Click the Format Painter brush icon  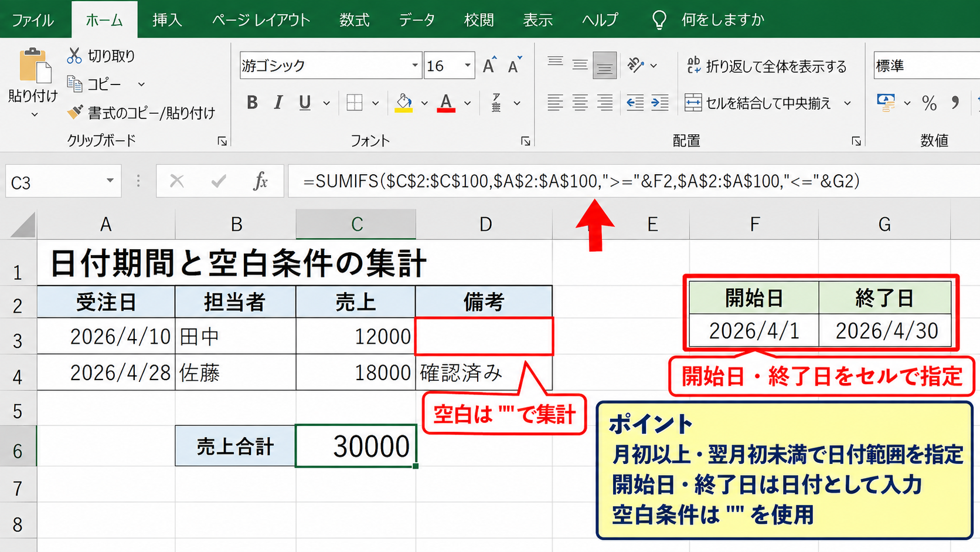tap(74, 112)
